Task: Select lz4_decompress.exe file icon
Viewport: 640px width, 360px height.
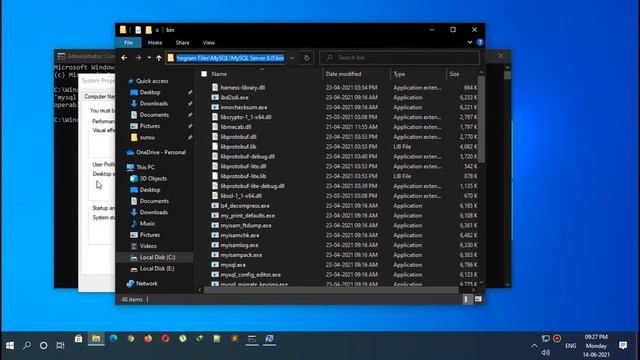Action: 215,206
